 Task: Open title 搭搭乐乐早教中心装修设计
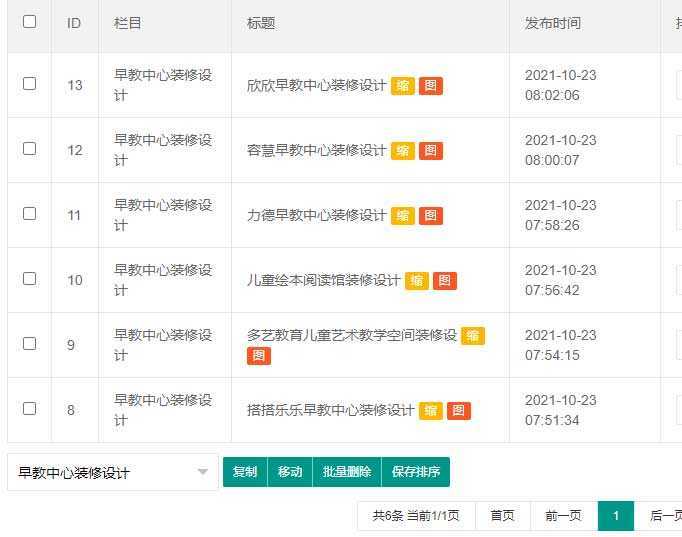pos(331,411)
